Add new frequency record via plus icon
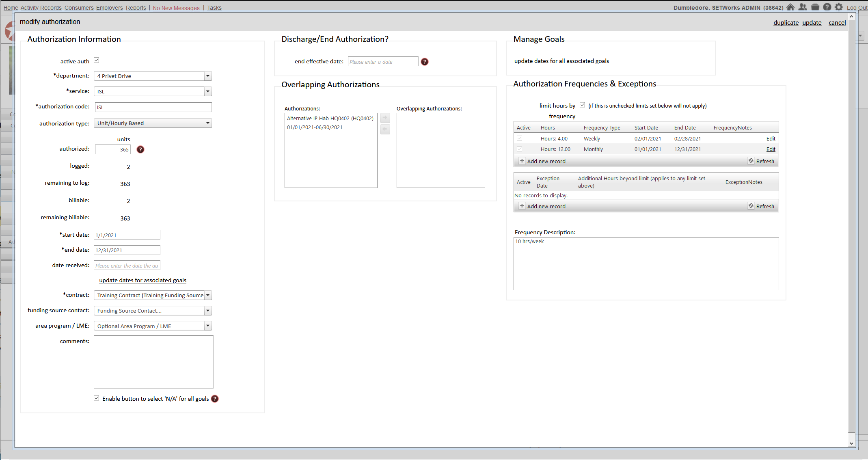 click(522, 161)
